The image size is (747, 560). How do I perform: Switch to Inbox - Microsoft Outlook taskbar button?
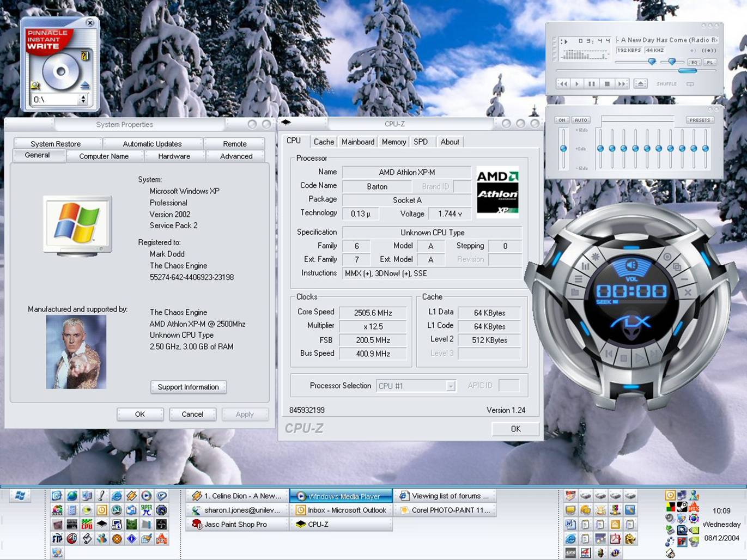[341, 510]
